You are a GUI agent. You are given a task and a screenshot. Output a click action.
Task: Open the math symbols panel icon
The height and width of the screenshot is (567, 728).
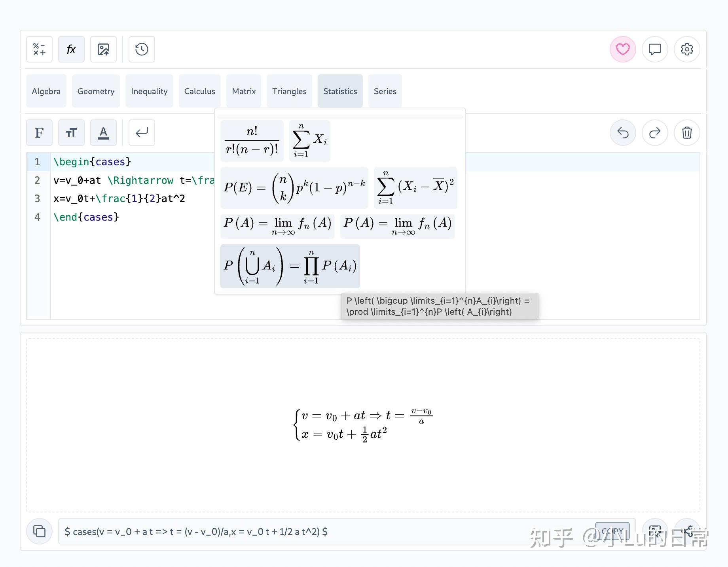39,49
